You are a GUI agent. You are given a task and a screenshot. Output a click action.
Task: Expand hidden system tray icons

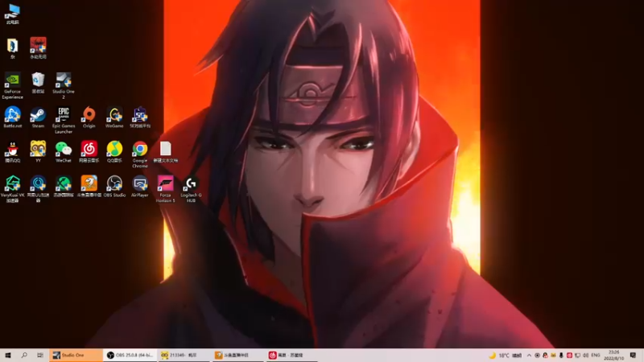pos(529,355)
